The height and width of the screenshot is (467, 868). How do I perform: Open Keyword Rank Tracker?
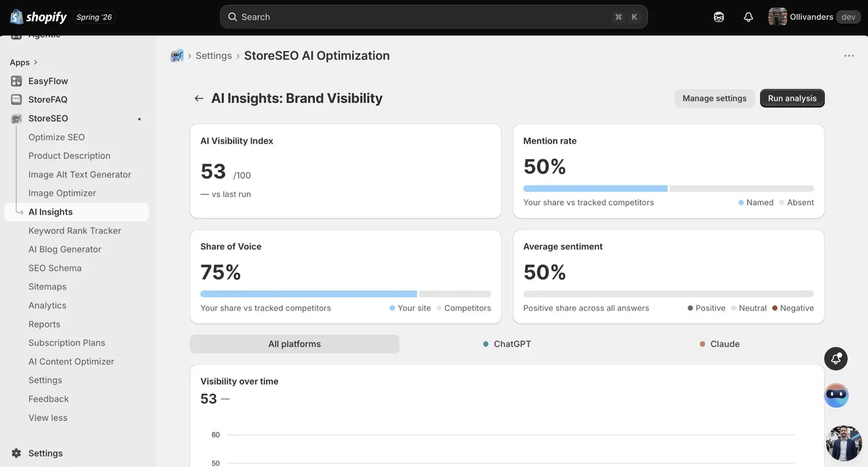[75, 231]
